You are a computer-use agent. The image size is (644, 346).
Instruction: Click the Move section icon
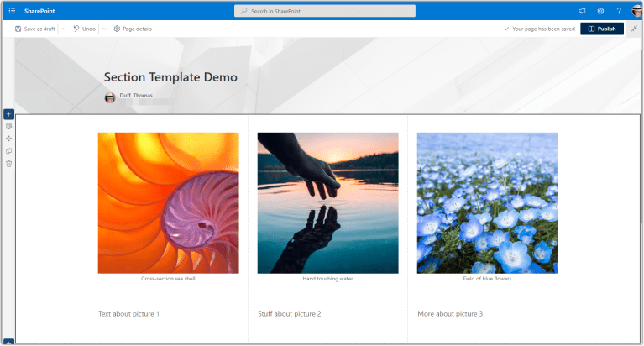point(8,139)
